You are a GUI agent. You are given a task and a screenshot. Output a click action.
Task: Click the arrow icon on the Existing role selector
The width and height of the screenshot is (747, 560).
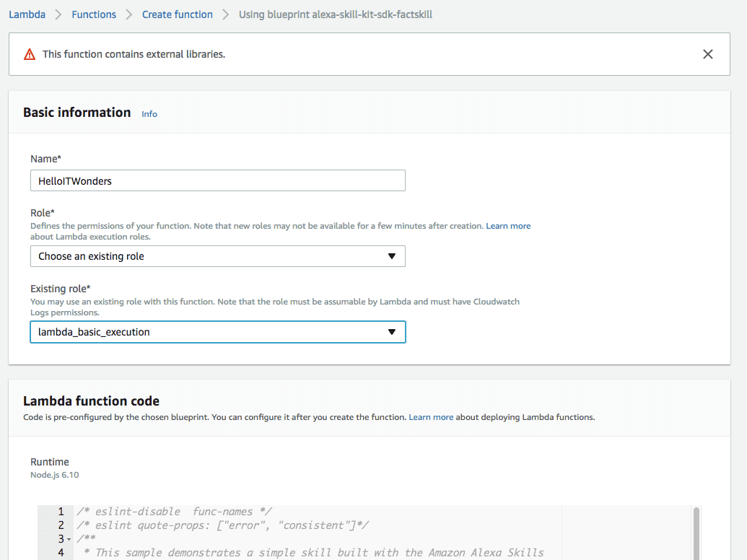392,332
